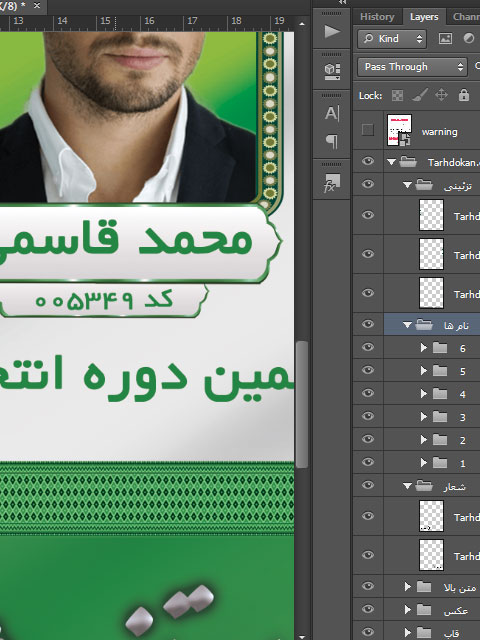Switch to the History tab
Viewport: 480px width, 640px height.
(377, 17)
